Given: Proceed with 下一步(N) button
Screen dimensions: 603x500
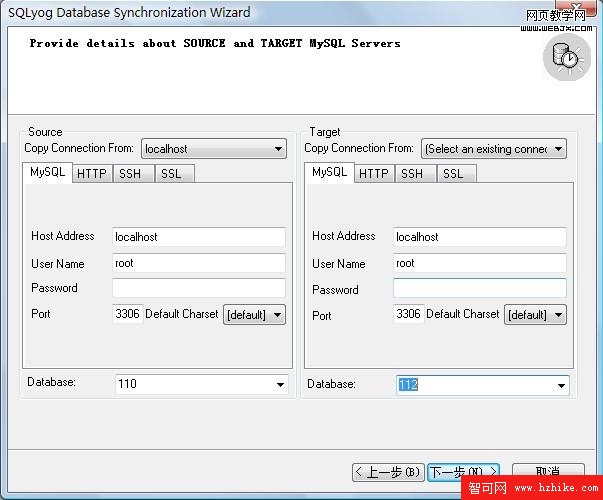Looking at the screenshot, I should click(463, 472).
